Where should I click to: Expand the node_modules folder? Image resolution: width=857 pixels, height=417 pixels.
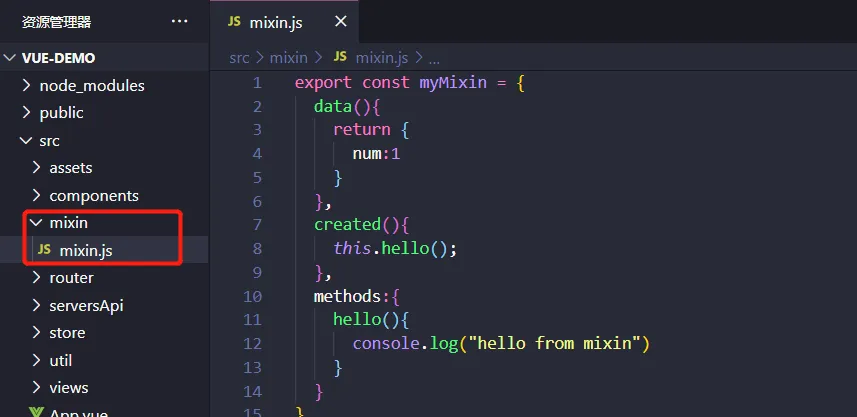tap(27, 85)
